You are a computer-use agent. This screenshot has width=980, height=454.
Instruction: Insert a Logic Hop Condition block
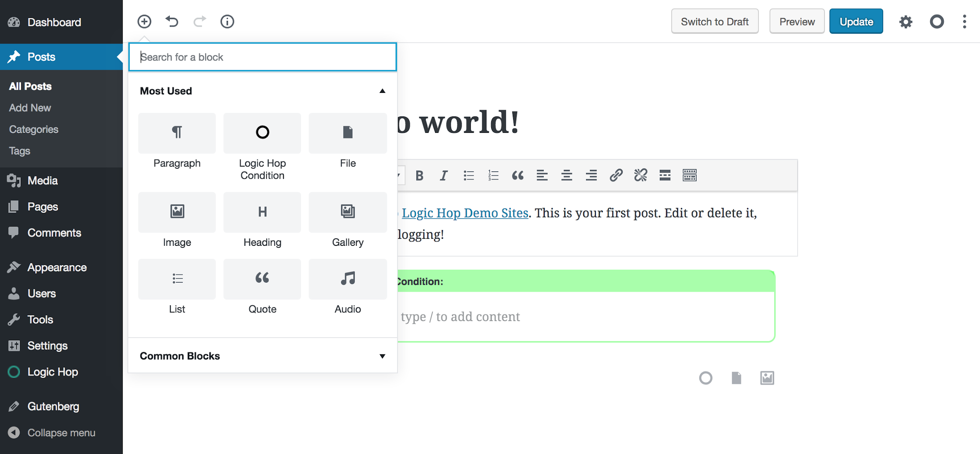[x=262, y=147]
